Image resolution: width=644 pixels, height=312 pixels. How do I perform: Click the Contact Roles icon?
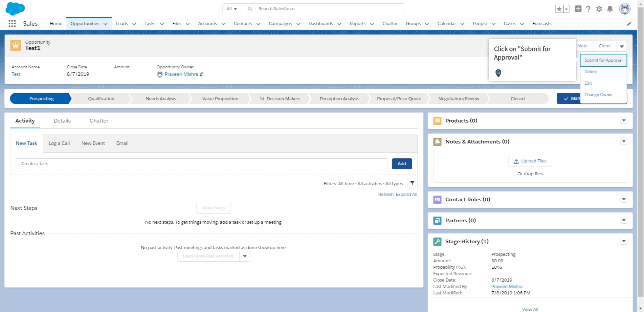[437, 200]
